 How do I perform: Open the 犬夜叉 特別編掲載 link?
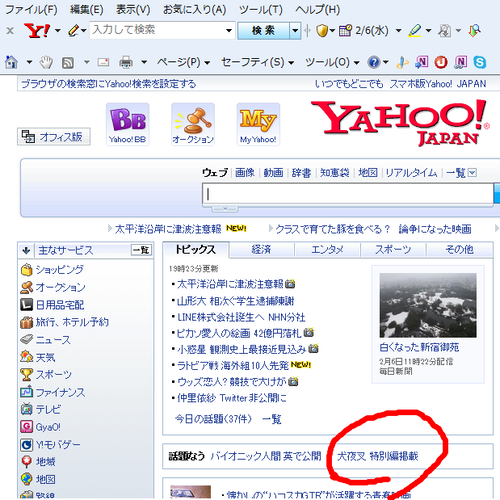click(x=377, y=456)
